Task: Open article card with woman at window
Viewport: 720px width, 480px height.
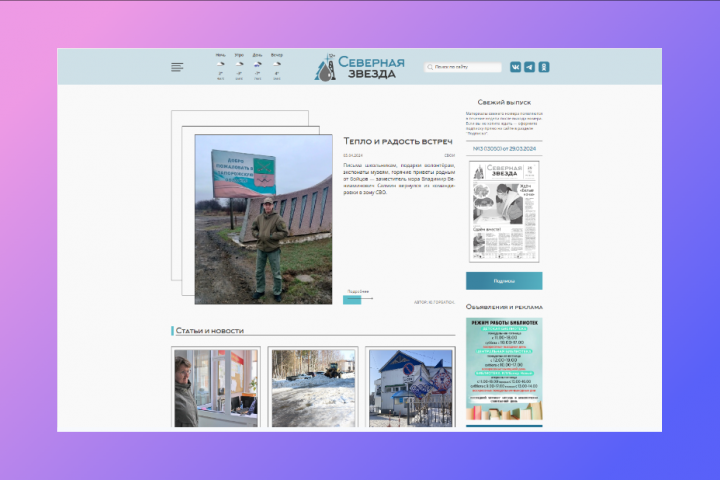Action: coord(216,388)
